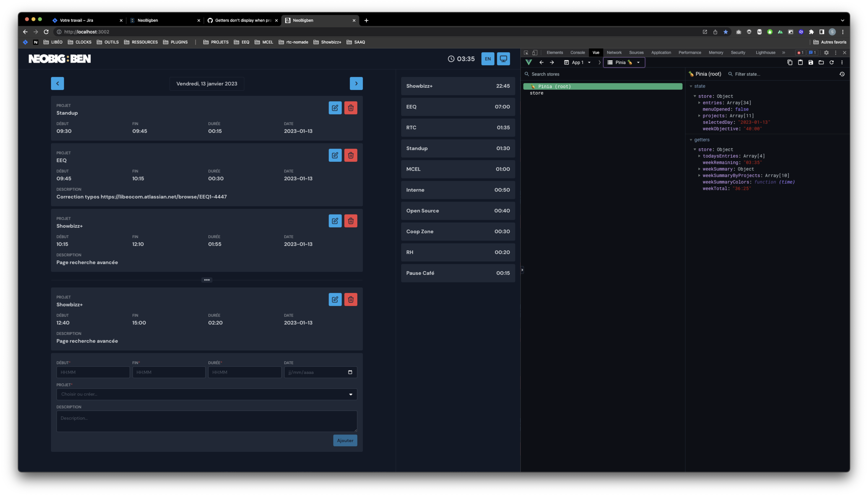Open the Network devtools tab

pyautogui.click(x=614, y=52)
